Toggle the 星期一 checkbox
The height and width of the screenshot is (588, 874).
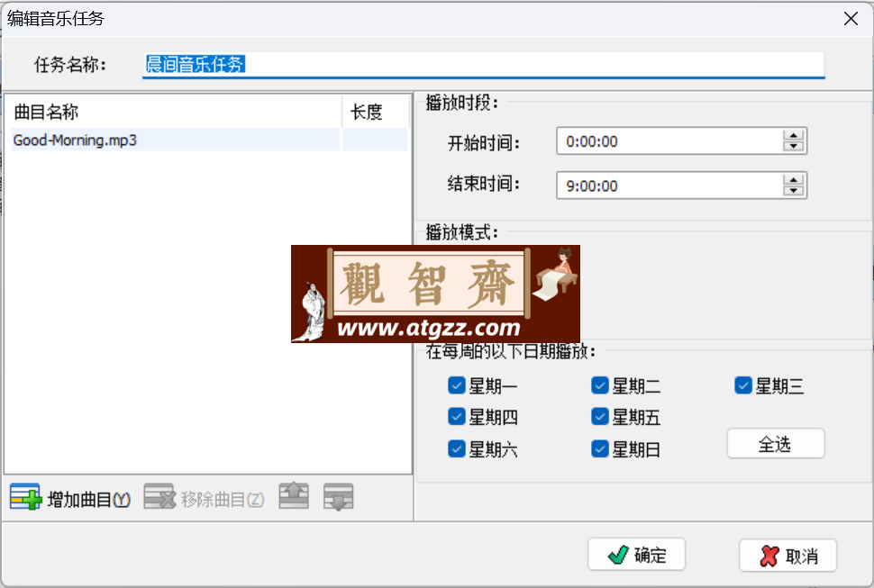click(457, 385)
